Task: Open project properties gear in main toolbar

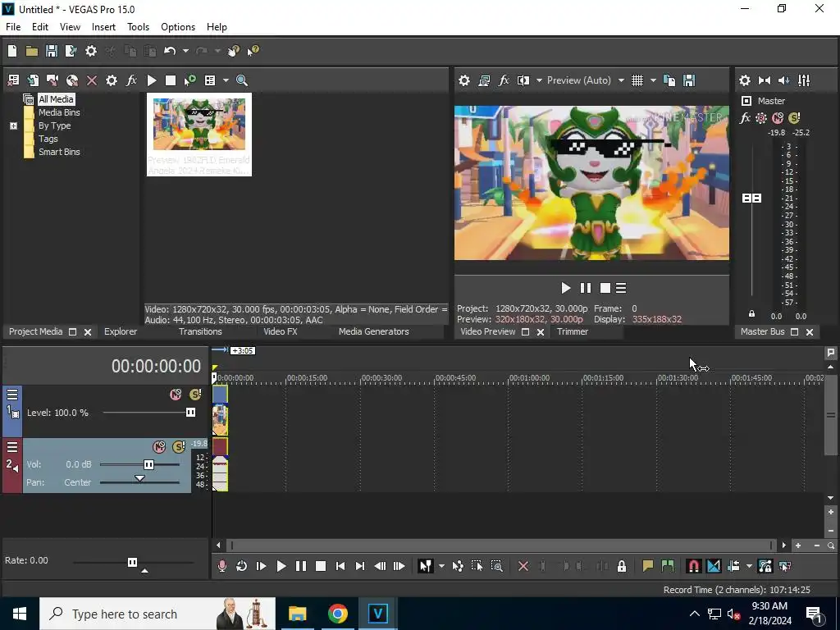Action: click(x=91, y=51)
